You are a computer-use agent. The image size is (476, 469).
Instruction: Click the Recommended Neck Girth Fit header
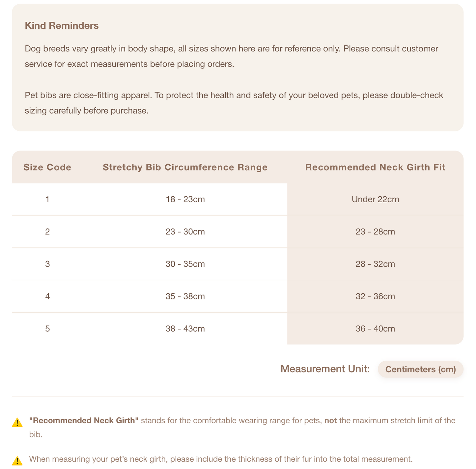coord(375,167)
